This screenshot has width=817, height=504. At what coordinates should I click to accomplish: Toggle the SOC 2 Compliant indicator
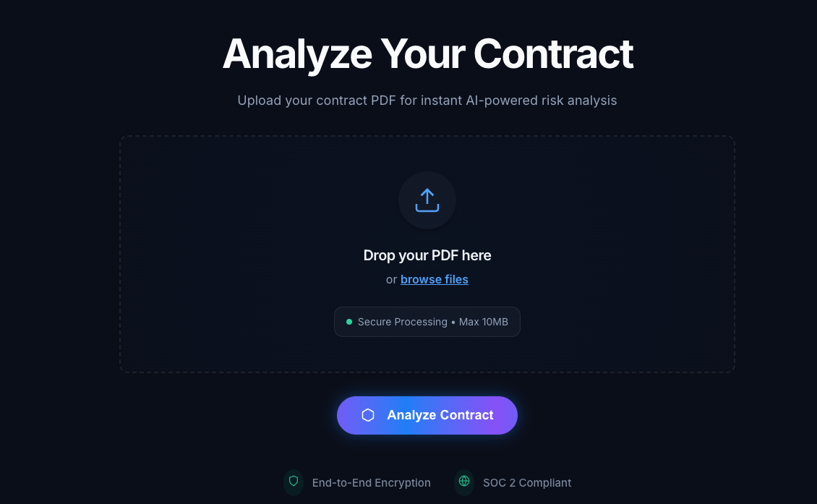tap(513, 482)
